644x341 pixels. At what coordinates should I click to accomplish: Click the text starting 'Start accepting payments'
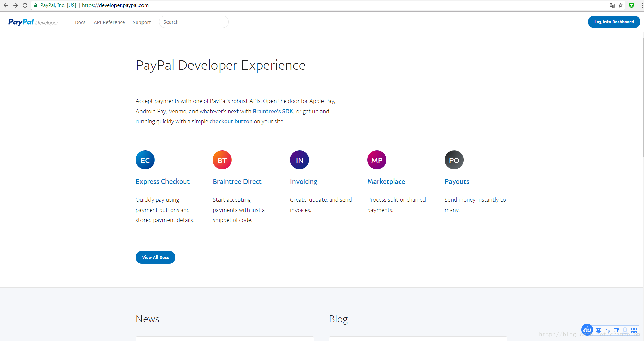pyautogui.click(x=239, y=210)
